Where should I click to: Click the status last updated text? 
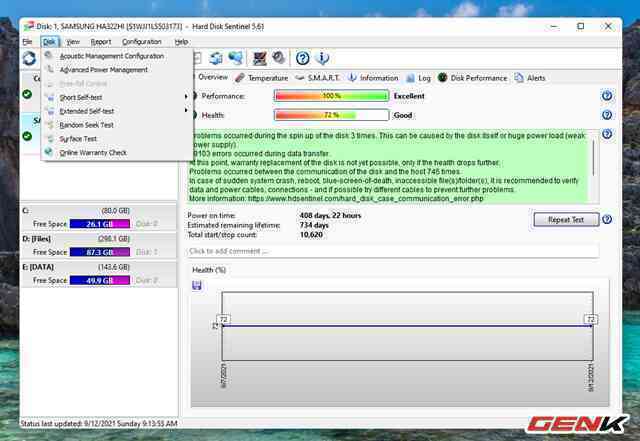[x=99, y=423]
